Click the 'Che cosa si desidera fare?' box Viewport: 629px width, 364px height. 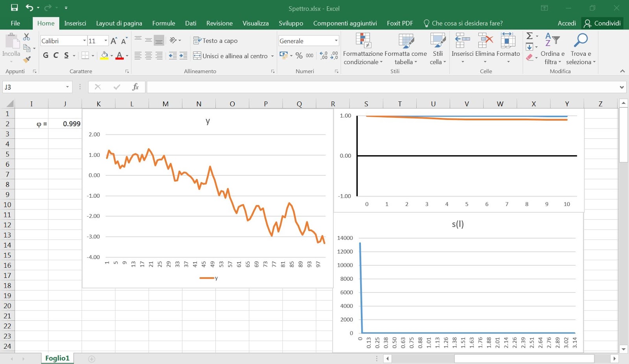pyautogui.click(x=463, y=23)
